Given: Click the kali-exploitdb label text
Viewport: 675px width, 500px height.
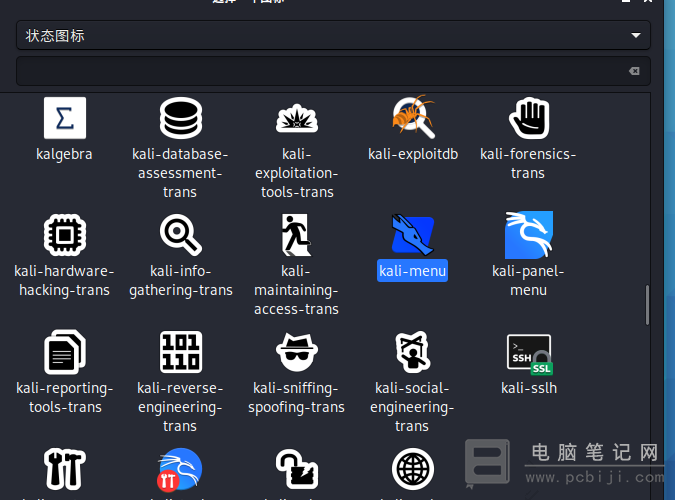Looking at the screenshot, I should click(x=413, y=154).
